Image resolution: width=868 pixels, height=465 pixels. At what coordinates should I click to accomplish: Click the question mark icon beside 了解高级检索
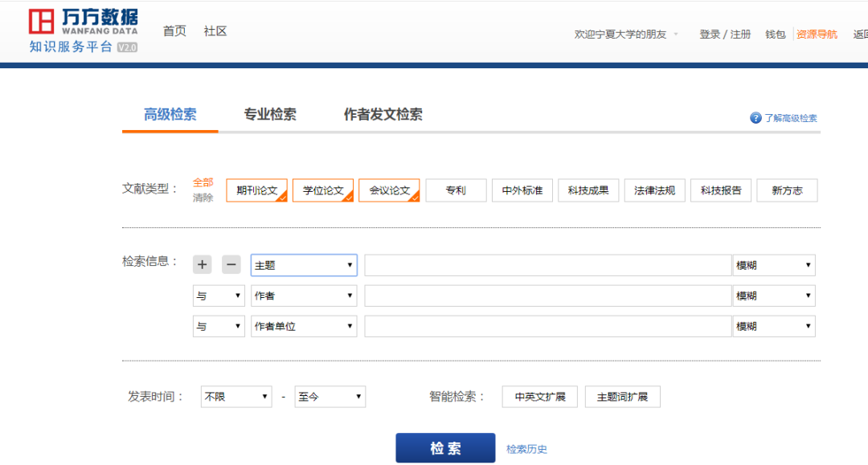[755, 118]
